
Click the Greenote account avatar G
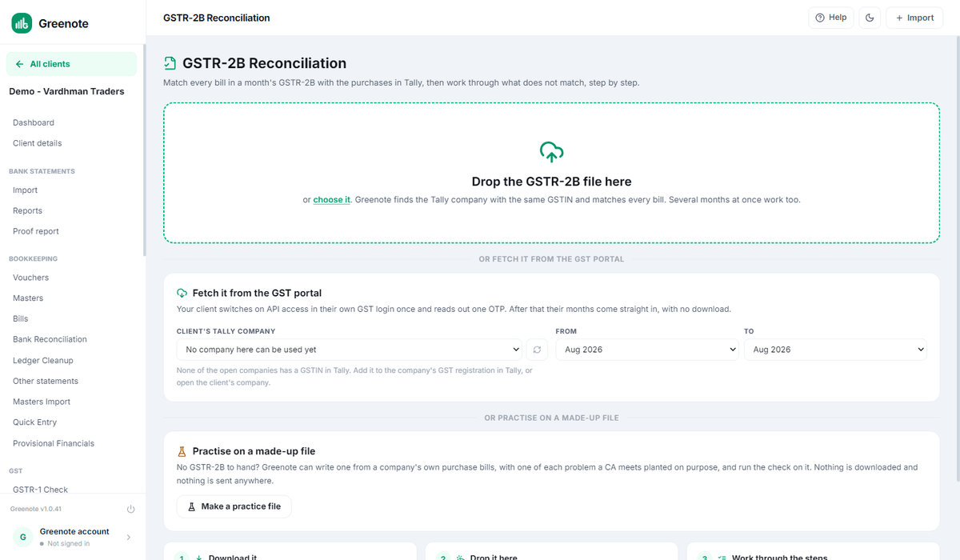(x=22, y=537)
